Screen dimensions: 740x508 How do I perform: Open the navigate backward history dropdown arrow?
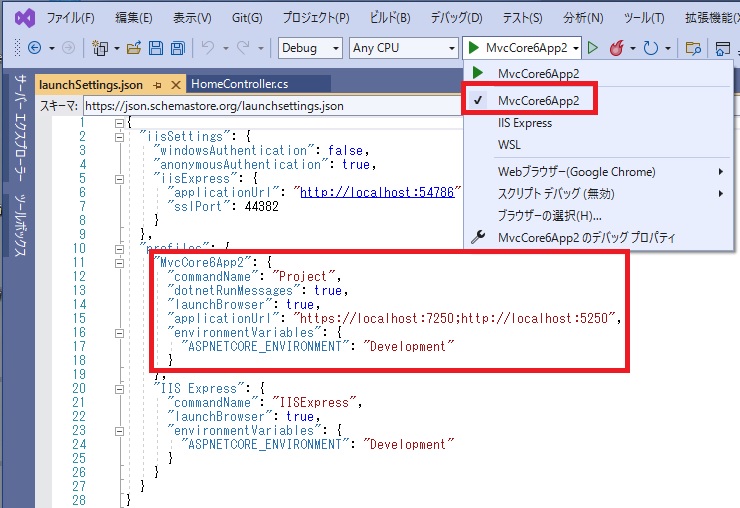[52, 48]
